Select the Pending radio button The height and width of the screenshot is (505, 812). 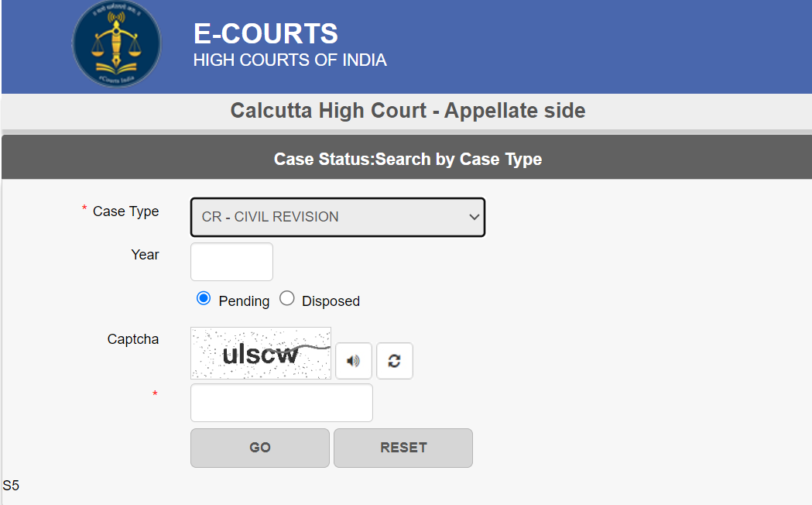click(204, 299)
